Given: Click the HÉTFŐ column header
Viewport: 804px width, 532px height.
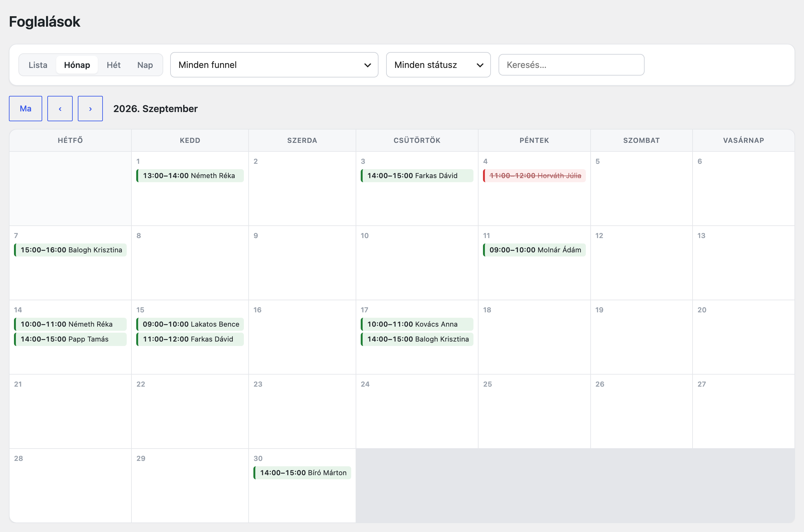Looking at the screenshot, I should pyautogui.click(x=70, y=141).
